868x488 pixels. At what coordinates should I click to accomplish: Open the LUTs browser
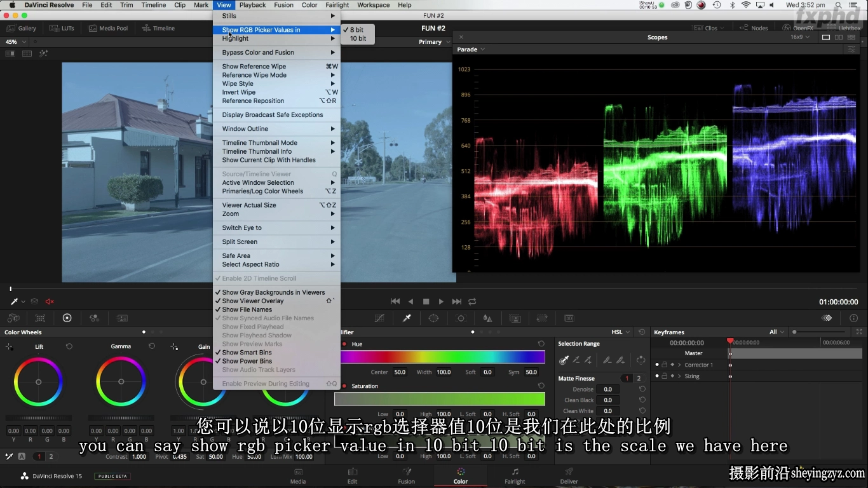pyautogui.click(x=62, y=28)
